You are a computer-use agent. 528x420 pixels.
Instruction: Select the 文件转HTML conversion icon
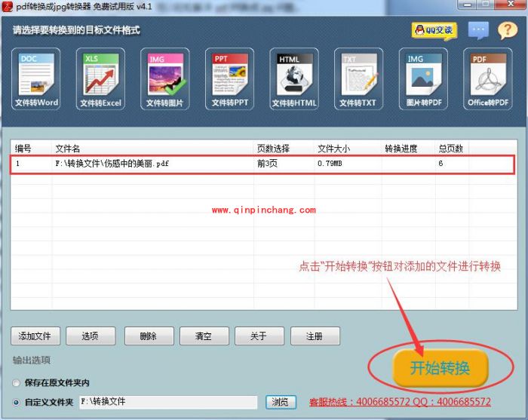(x=294, y=78)
